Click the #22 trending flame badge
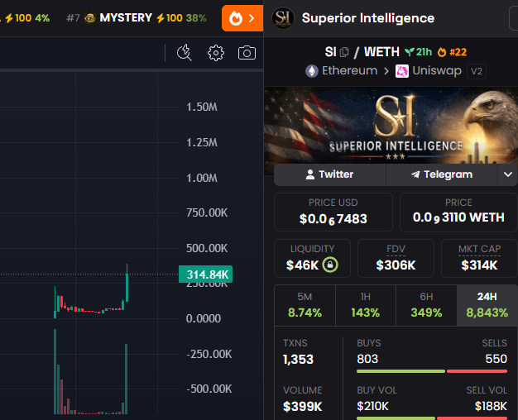This screenshot has height=420, width=518. 452,52
